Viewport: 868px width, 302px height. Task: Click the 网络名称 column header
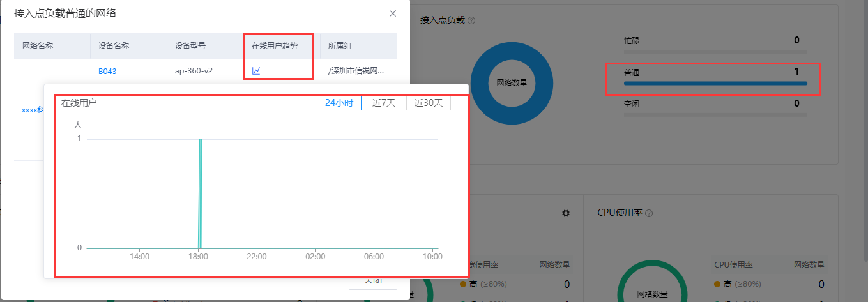click(x=37, y=46)
